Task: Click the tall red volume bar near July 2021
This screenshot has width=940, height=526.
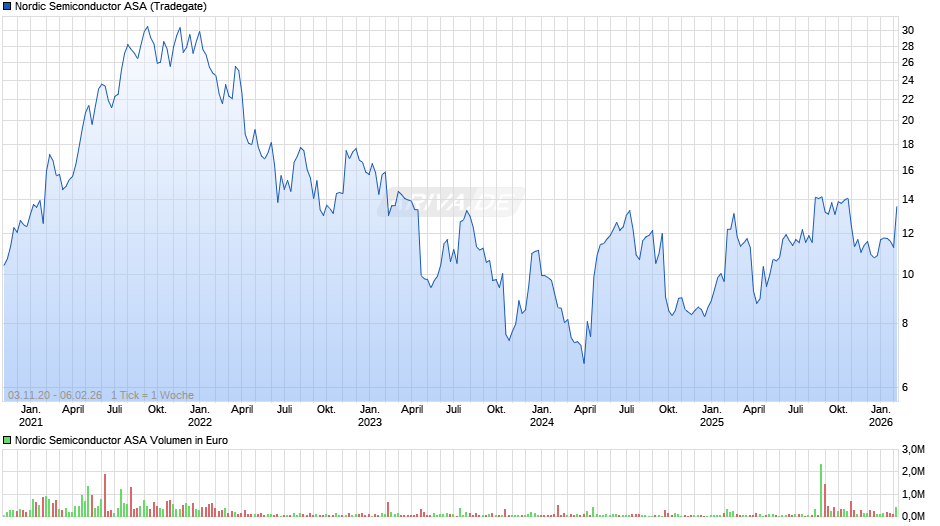Action: click(105, 495)
